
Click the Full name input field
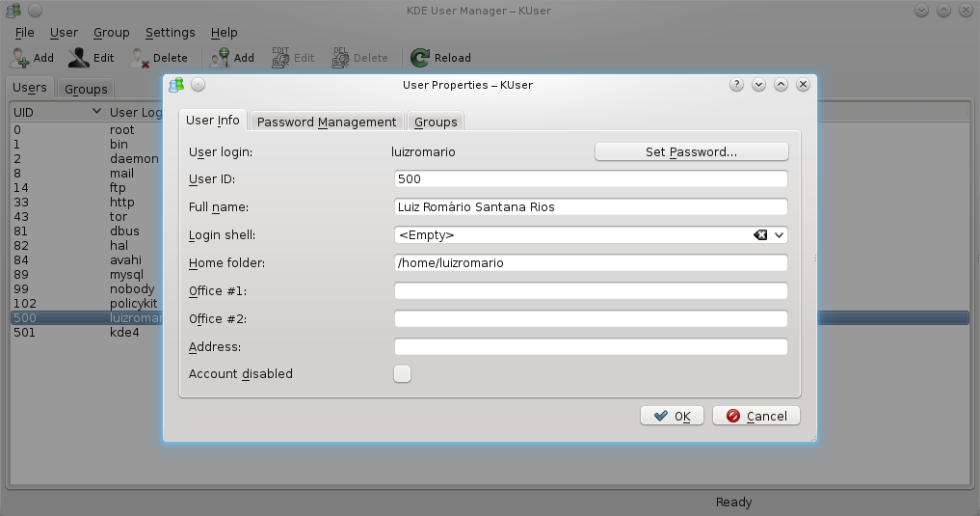[591, 206]
